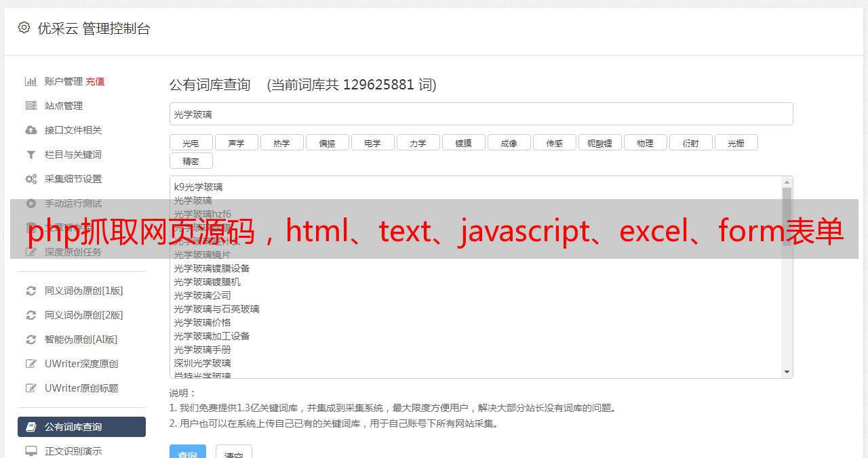868x458 pixels.
Task: Click the 清空 clear button
Action: tap(234, 453)
